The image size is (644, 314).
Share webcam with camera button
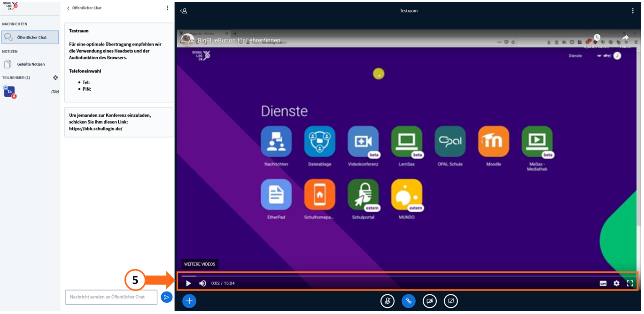tap(430, 301)
